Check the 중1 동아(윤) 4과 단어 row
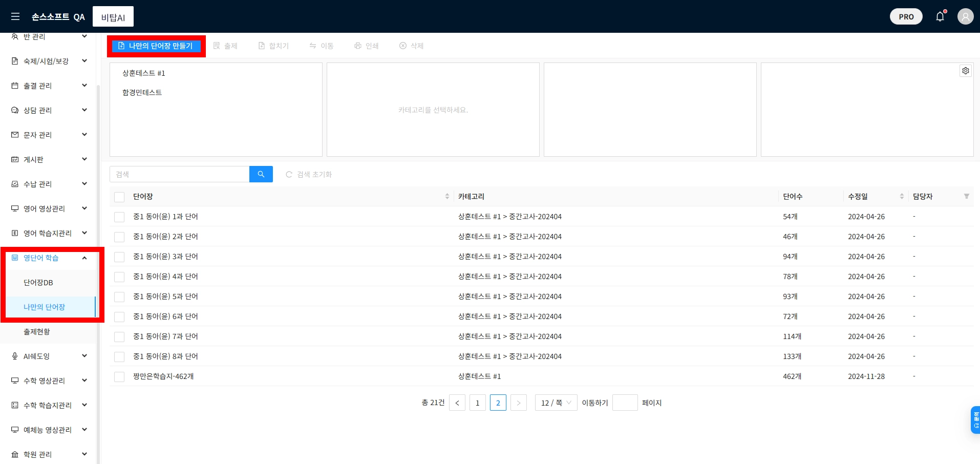The height and width of the screenshot is (464, 980). click(119, 277)
